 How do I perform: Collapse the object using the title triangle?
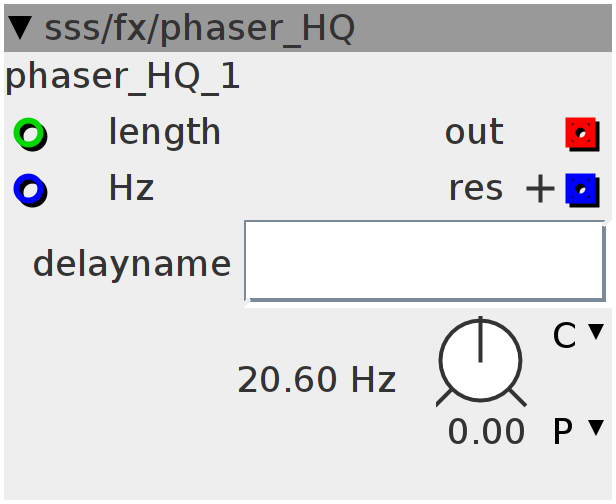(x=20, y=27)
